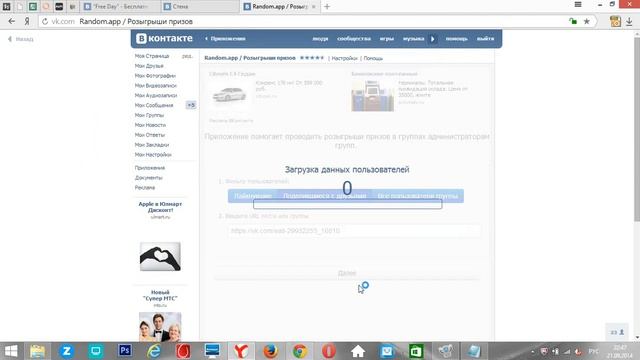Click the app's 'Помощь' link
The height and width of the screenshot is (360, 640).
[x=373, y=58]
